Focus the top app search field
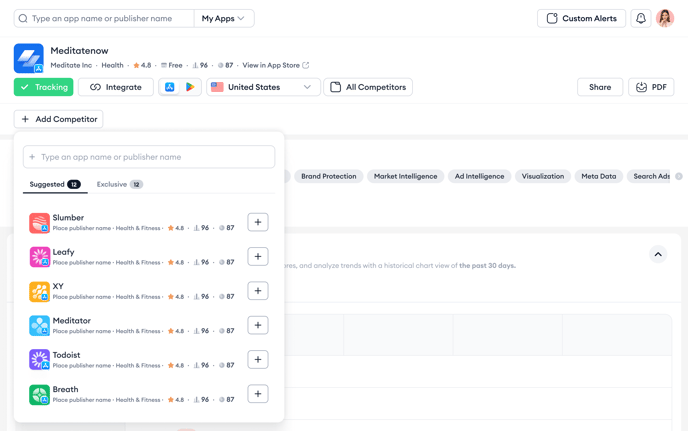Screen dimensions: 688x431 pyautogui.click(x=104, y=18)
